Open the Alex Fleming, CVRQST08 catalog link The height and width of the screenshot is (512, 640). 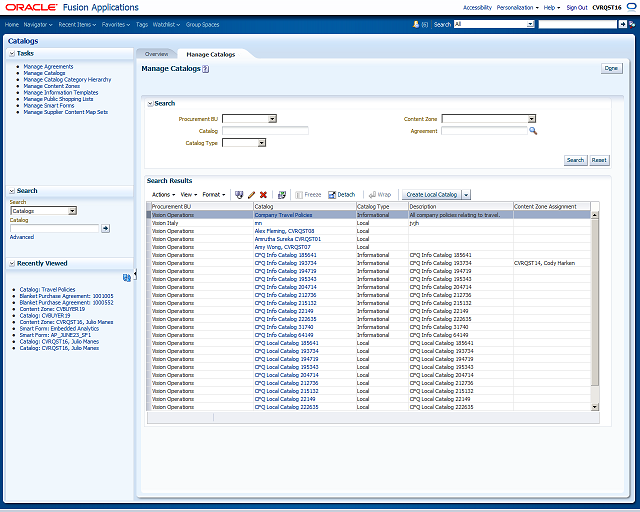tap(284, 231)
